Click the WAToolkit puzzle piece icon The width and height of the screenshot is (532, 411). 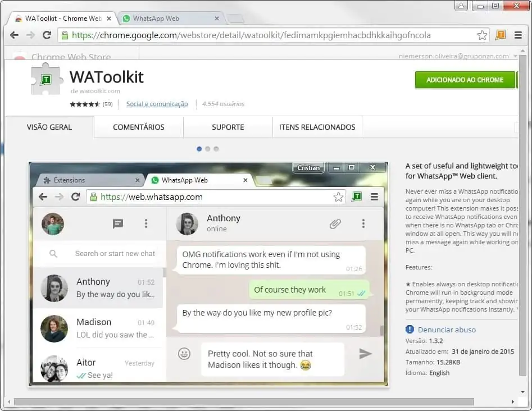(x=47, y=79)
